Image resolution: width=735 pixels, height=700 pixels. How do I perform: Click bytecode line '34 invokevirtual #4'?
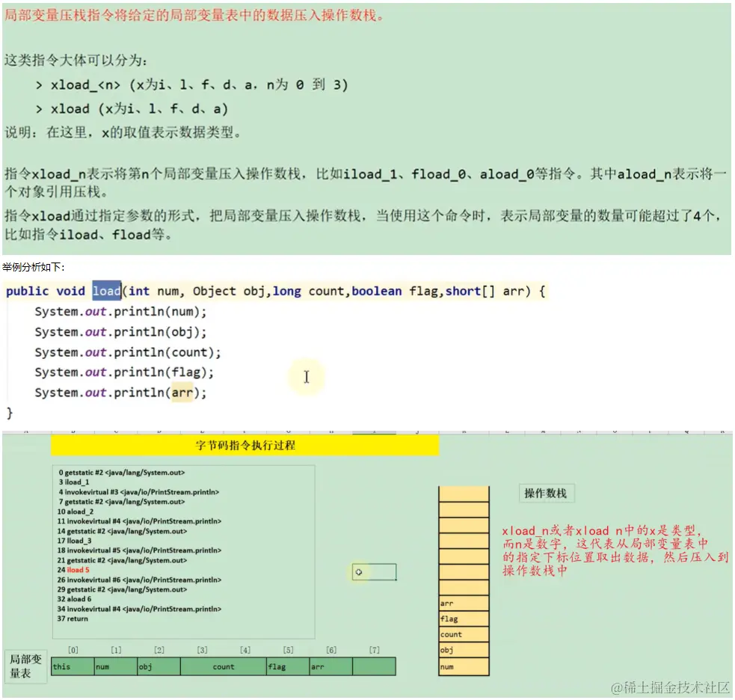[x=139, y=609]
